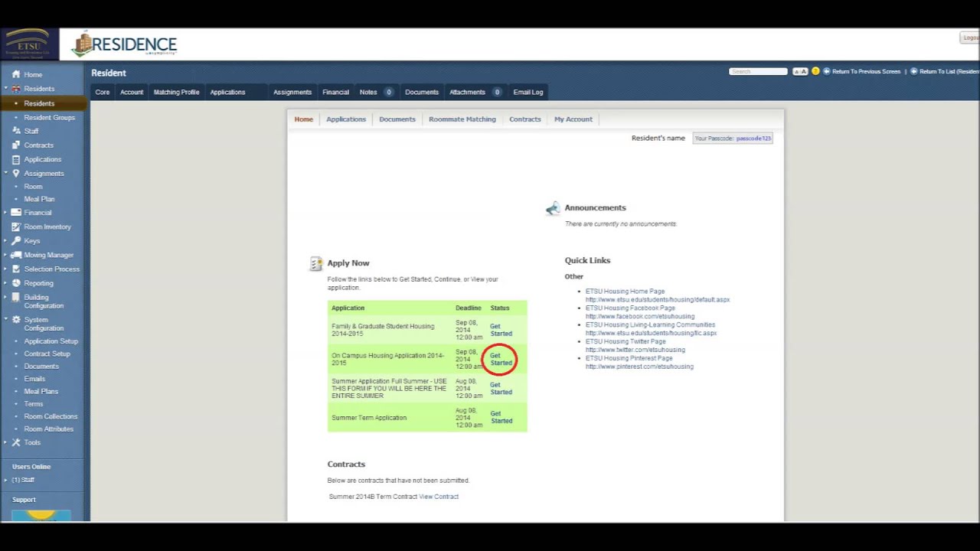The width and height of the screenshot is (980, 551).
Task: Expand the Tools sidebar group arrow
Action: [x=6, y=442]
